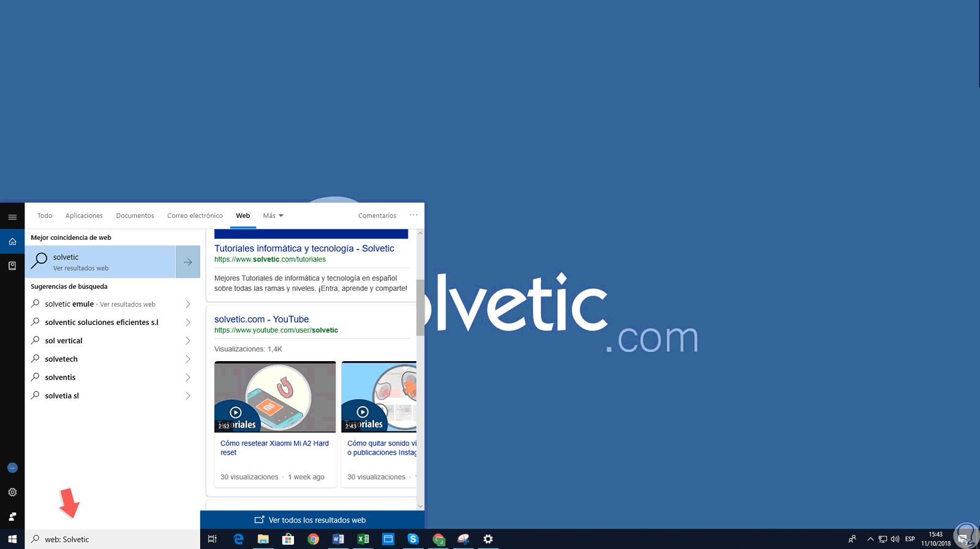Screen dimensions: 980x549
Task: Open Task View from the taskbar
Action: coord(212,539)
